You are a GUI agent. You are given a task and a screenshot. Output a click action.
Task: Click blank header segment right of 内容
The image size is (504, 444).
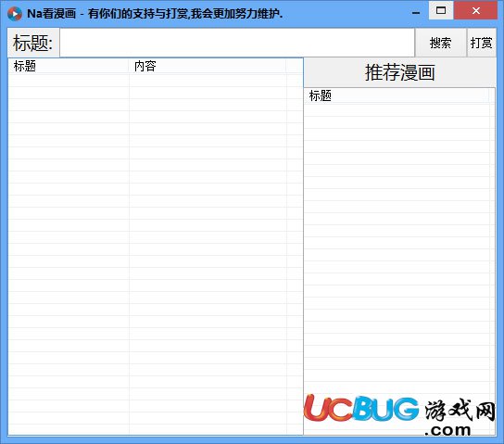[294, 66]
